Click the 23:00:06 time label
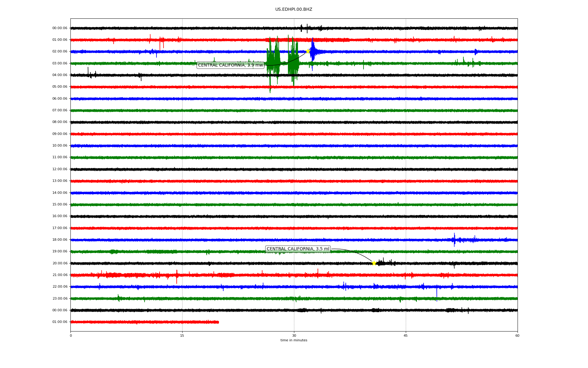The height and width of the screenshot is (368, 588). 60,299
